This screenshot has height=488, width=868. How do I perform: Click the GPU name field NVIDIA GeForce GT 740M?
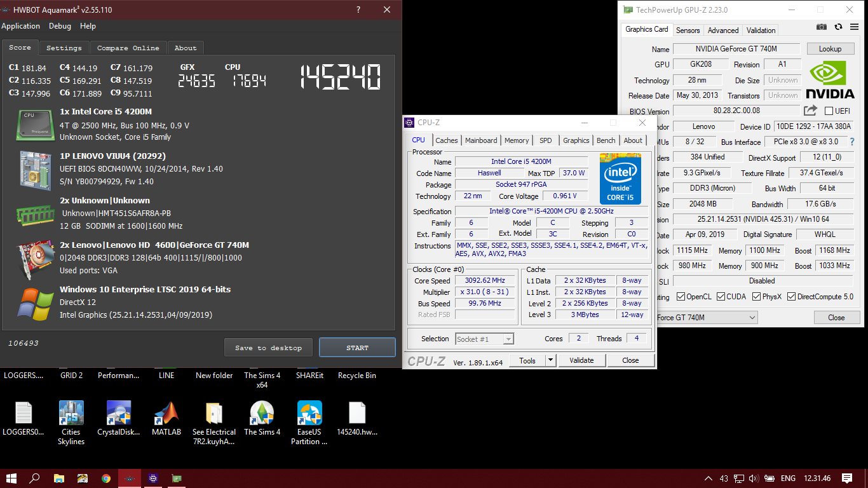tap(736, 49)
